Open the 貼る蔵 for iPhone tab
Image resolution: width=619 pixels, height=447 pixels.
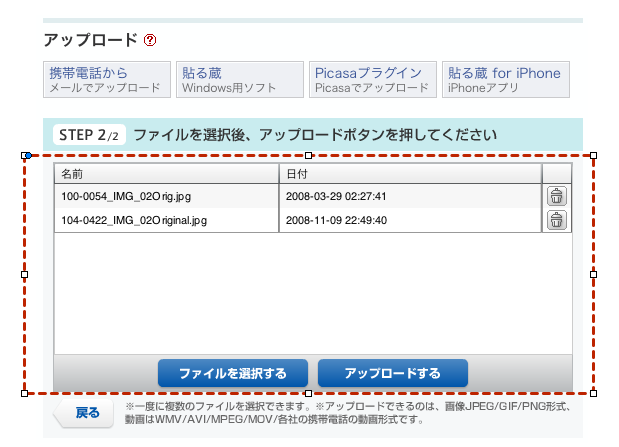click(505, 80)
